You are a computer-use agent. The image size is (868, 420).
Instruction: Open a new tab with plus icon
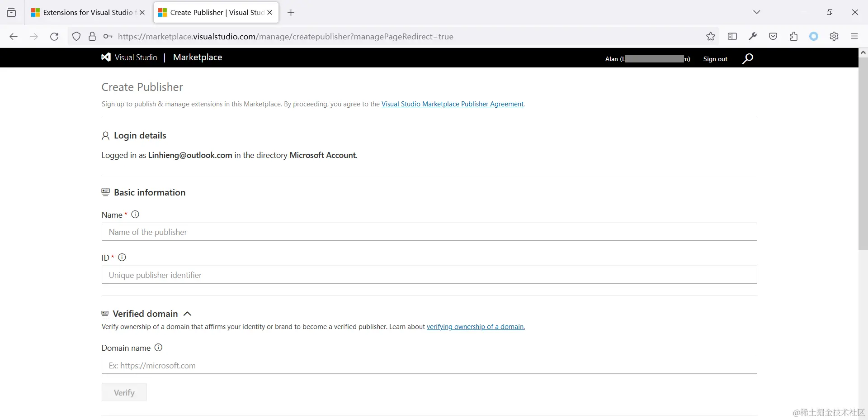coord(291,13)
